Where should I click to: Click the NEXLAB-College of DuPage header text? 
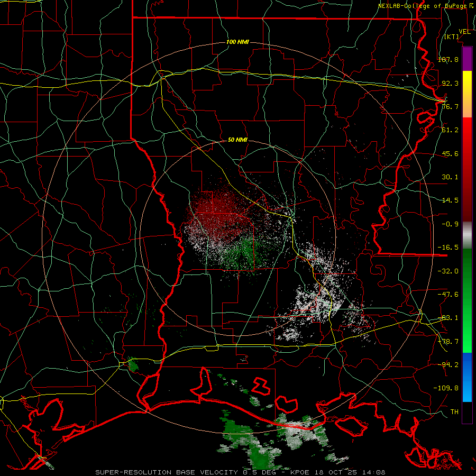click(426, 6)
